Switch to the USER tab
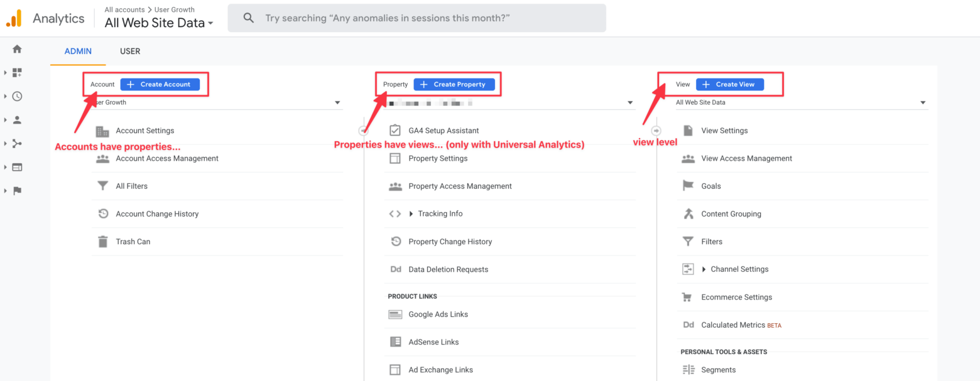Image resolution: width=980 pixels, height=381 pixels. pyautogui.click(x=130, y=51)
